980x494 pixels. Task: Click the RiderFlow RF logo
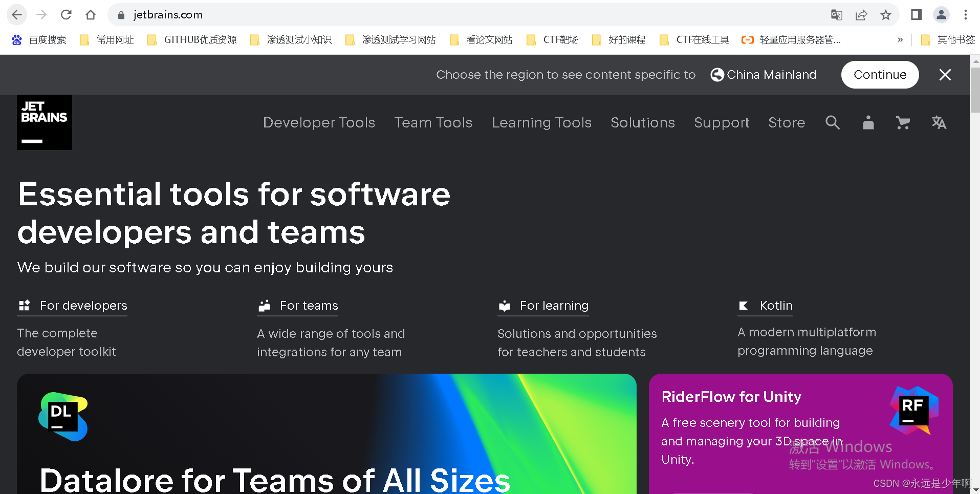pos(914,411)
